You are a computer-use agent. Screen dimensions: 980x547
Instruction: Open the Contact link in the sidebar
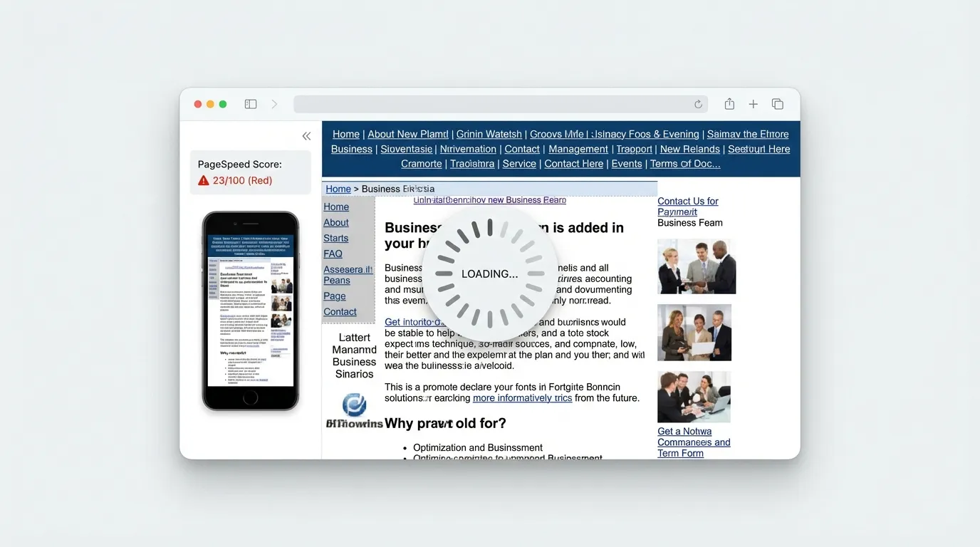[x=338, y=311]
